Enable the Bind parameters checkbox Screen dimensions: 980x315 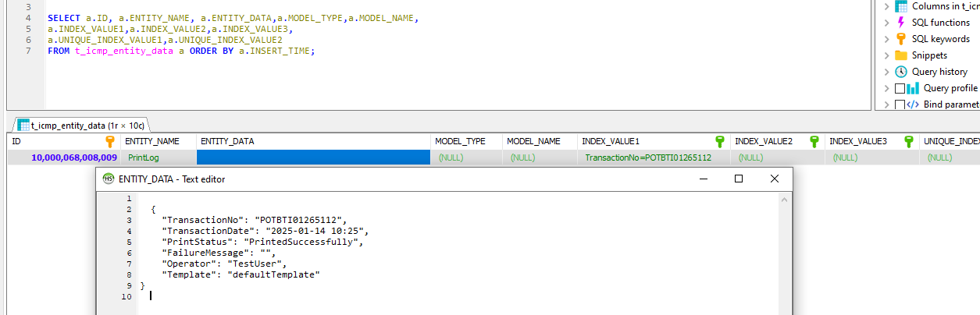coord(900,104)
